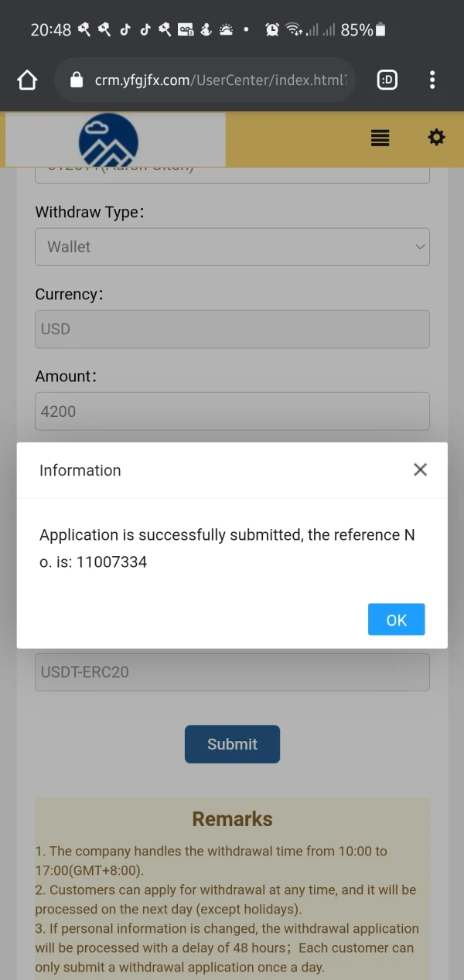Tap the browser home icon
The width and height of the screenshot is (464, 980).
[27, 80]
